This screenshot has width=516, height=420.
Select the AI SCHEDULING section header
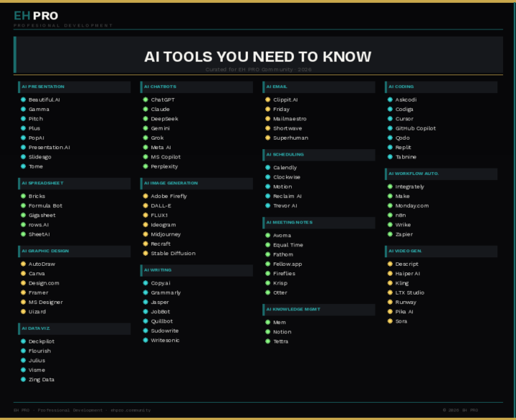tap(319, 155)
